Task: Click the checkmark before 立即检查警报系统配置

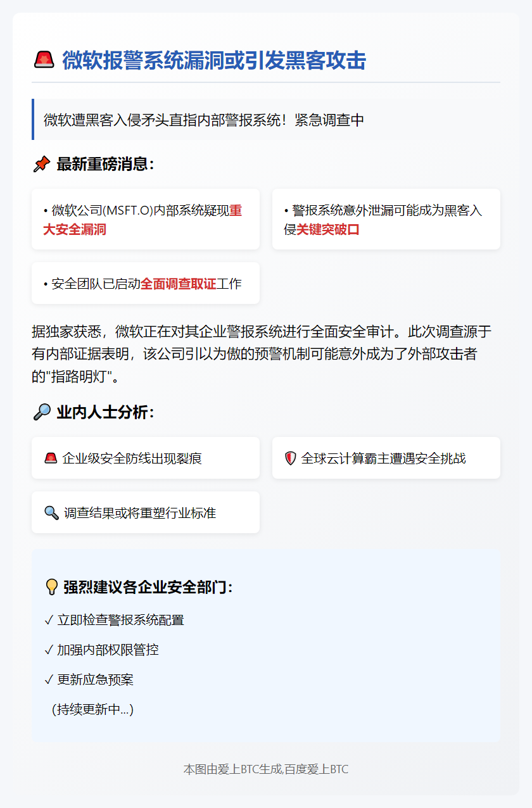Action: tap(49, 620)
